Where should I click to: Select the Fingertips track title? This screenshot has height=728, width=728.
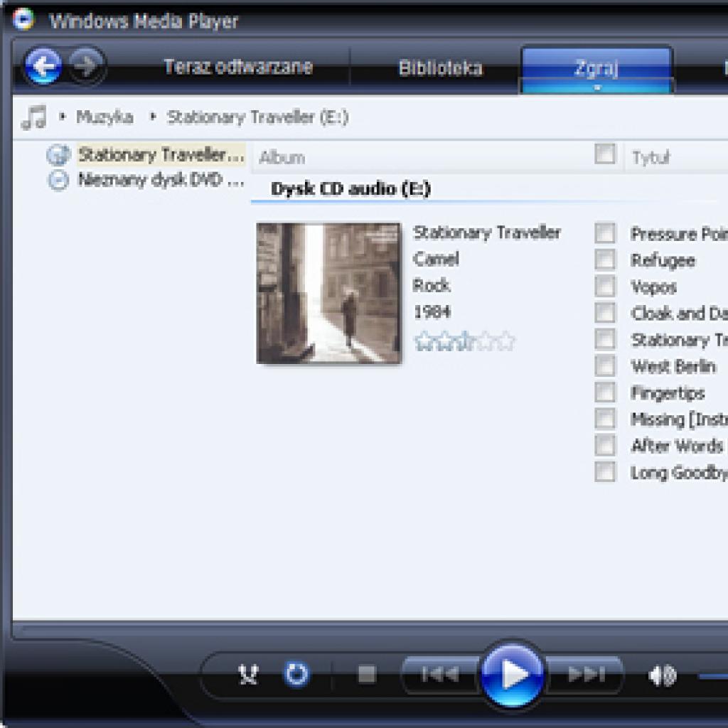[668, 392]
